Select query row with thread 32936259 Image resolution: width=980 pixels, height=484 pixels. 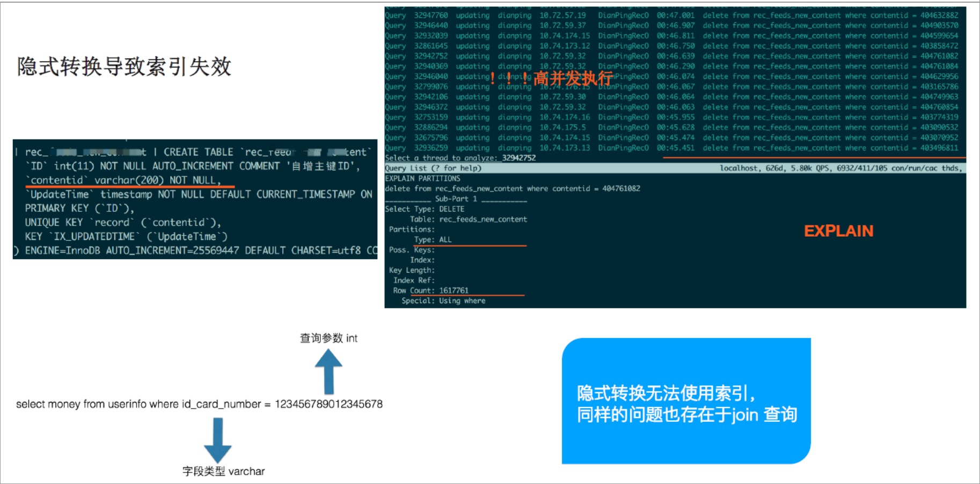[x=671, y=148]
